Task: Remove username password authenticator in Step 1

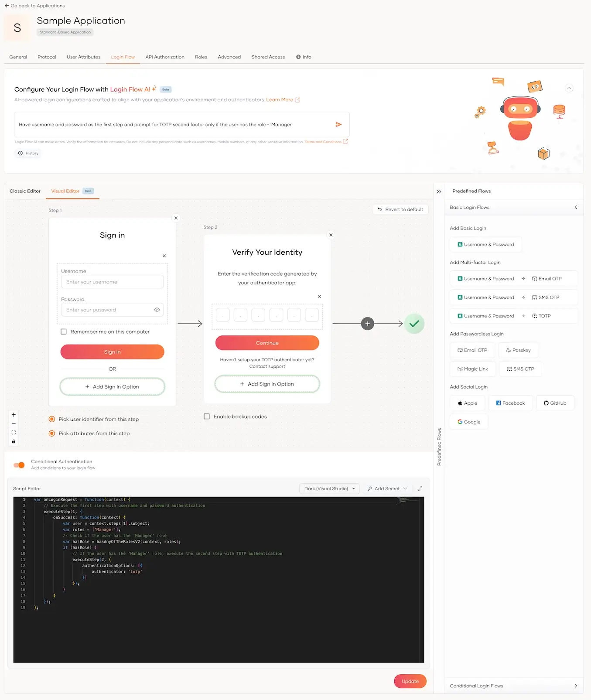Action: click(164, 256)
